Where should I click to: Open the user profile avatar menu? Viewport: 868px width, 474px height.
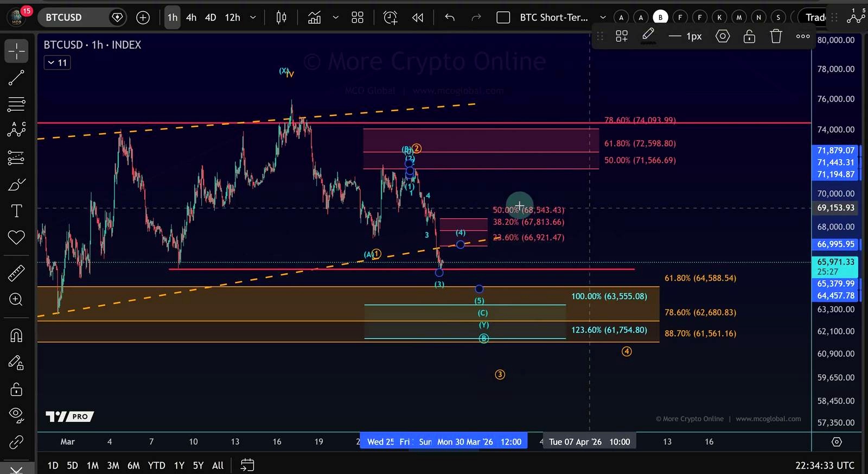pos(17,17)
